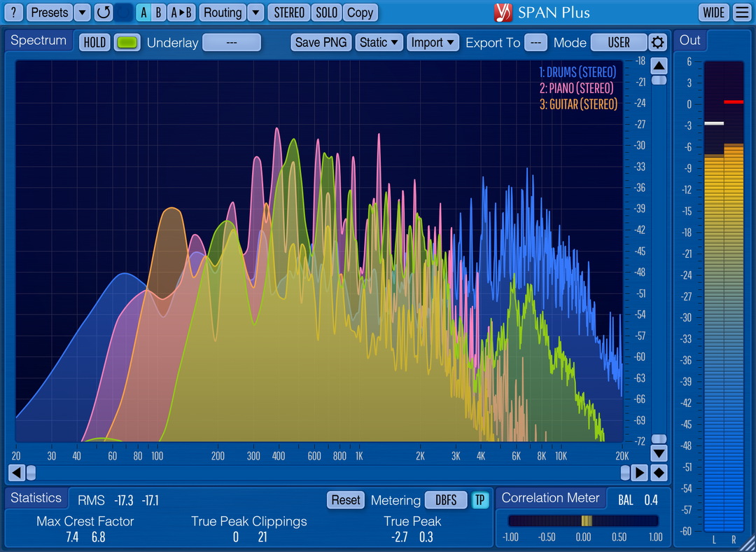
Task: Enable TP true peak metering
Action: tap(481, 500)
